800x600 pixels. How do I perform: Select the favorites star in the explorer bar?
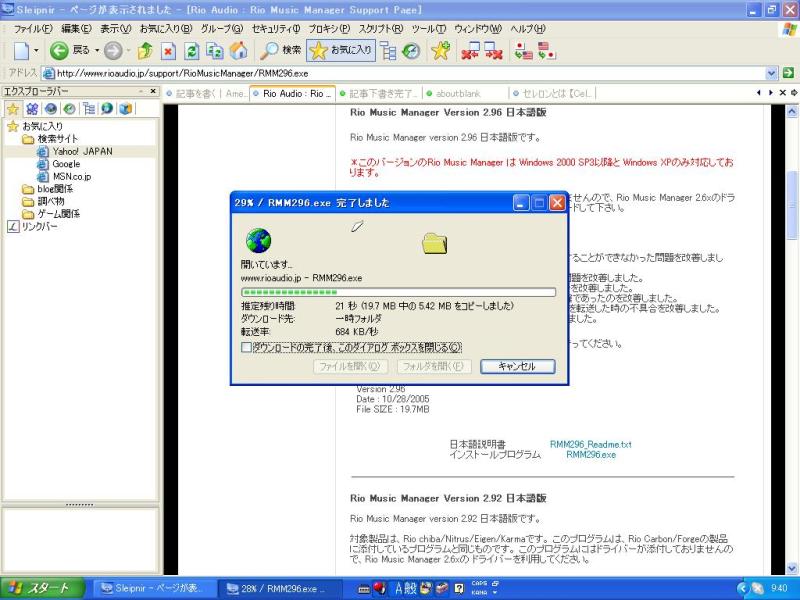click(x=13, y=108)
